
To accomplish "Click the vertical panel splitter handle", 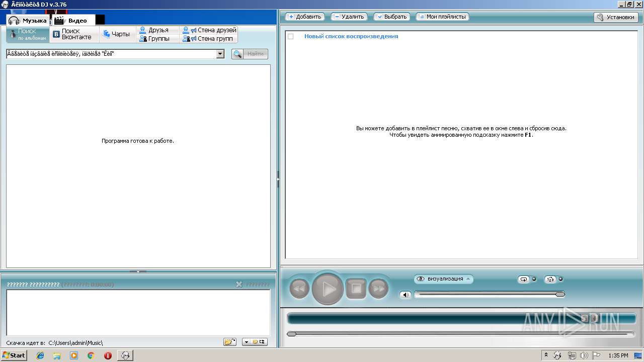I will tap(278, 179).
